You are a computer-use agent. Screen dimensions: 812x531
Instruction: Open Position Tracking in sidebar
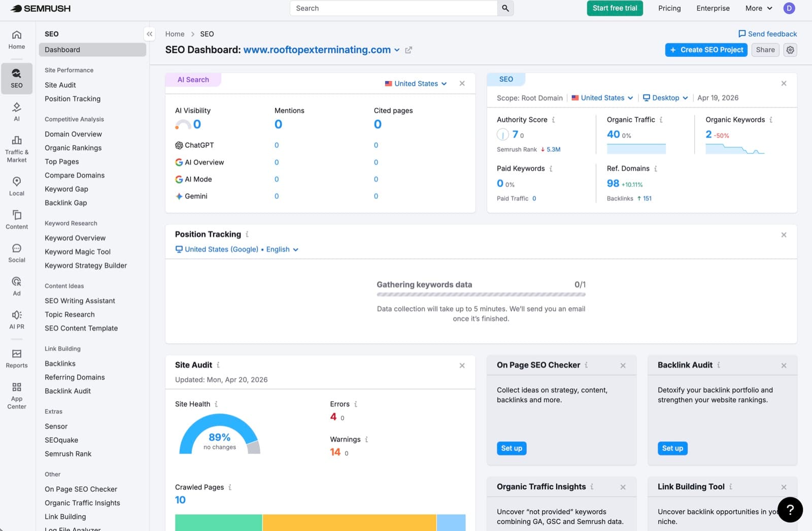point(73,99)
